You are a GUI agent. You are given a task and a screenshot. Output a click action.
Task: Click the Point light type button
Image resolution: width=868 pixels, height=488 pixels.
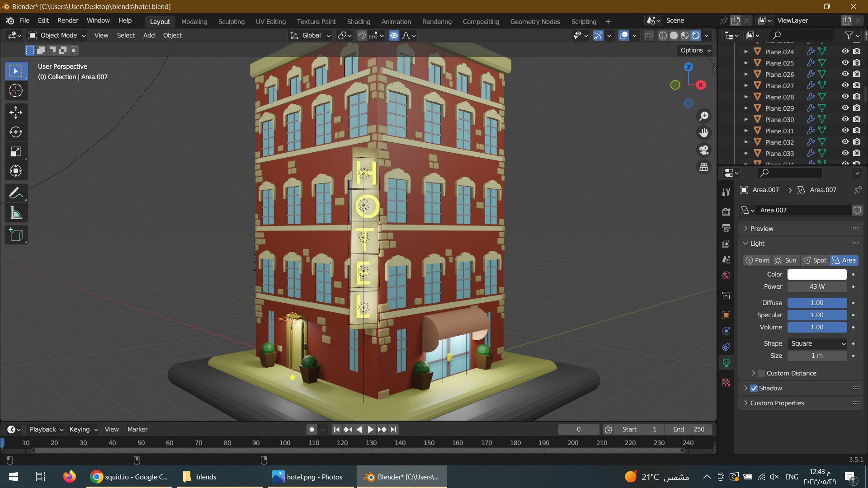coord(757,260)
